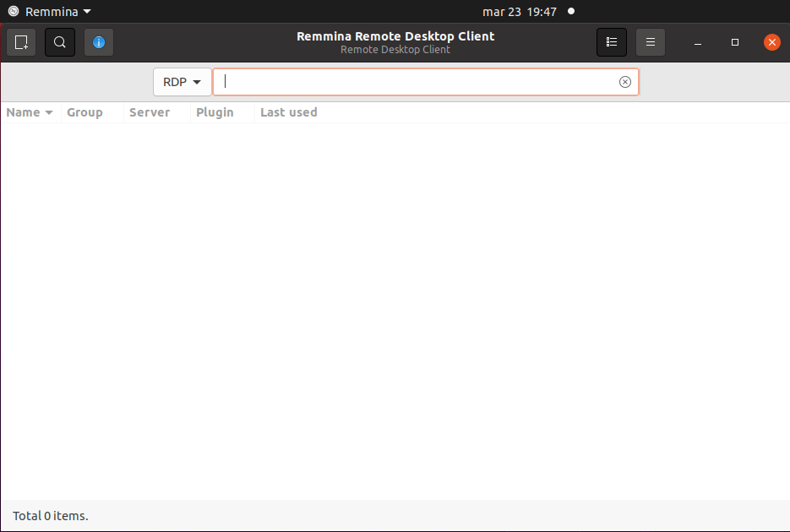
Task: Sort connections by Server column
Action: click(156, 112)
